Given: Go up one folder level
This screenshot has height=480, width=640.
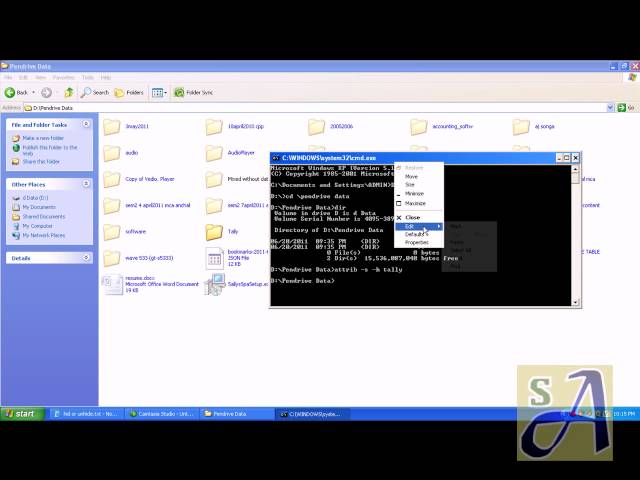Looking at the screenshot, I should click(69, 93).
